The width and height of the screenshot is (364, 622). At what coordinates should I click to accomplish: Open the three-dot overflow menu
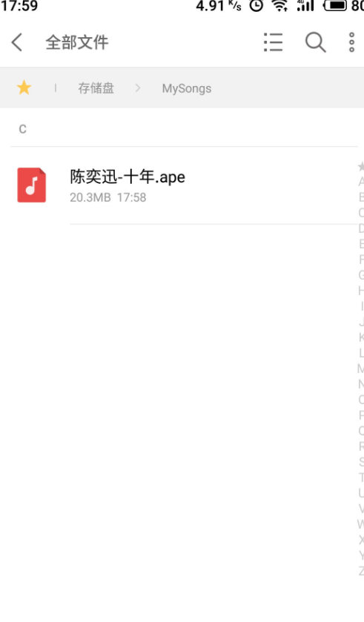351,42
